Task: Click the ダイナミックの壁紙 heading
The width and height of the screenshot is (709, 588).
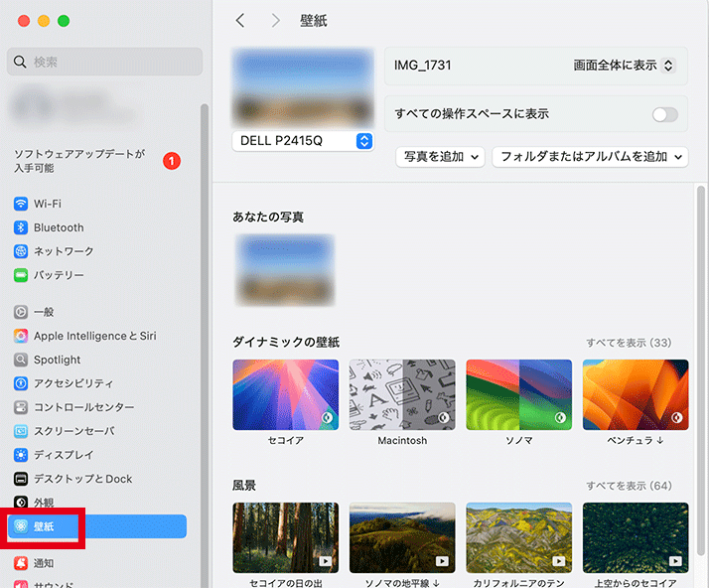Action: click(286, 342)
